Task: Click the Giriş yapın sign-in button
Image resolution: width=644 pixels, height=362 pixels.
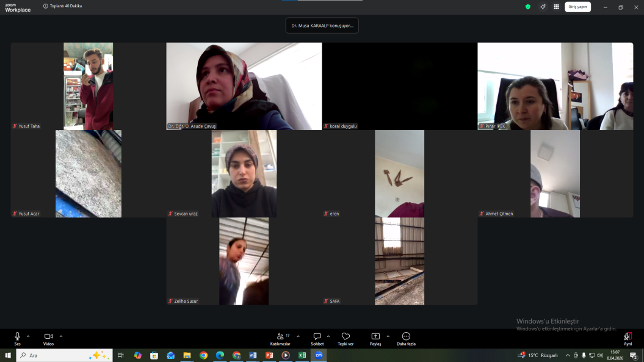Action: point(577,7)
